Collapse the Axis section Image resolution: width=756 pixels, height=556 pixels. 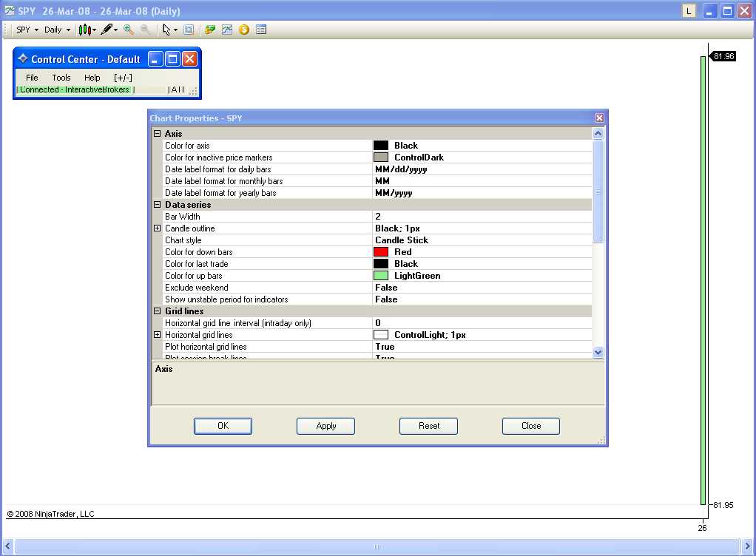coord(157,134)
